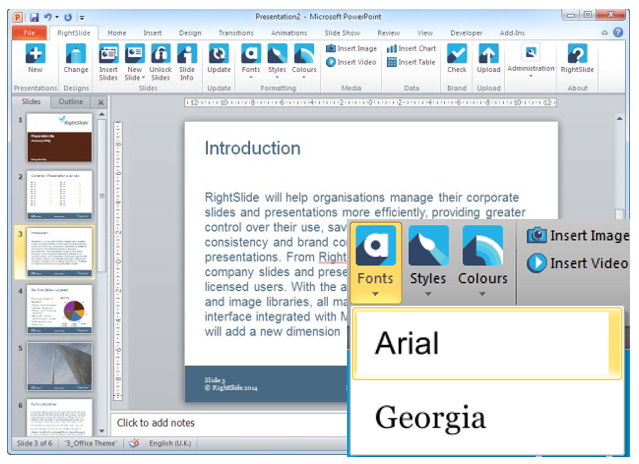This screenshot has height=464, width=639.
Task: Expand the Administration dropdown arrow
Action: [x=531, y=76]
